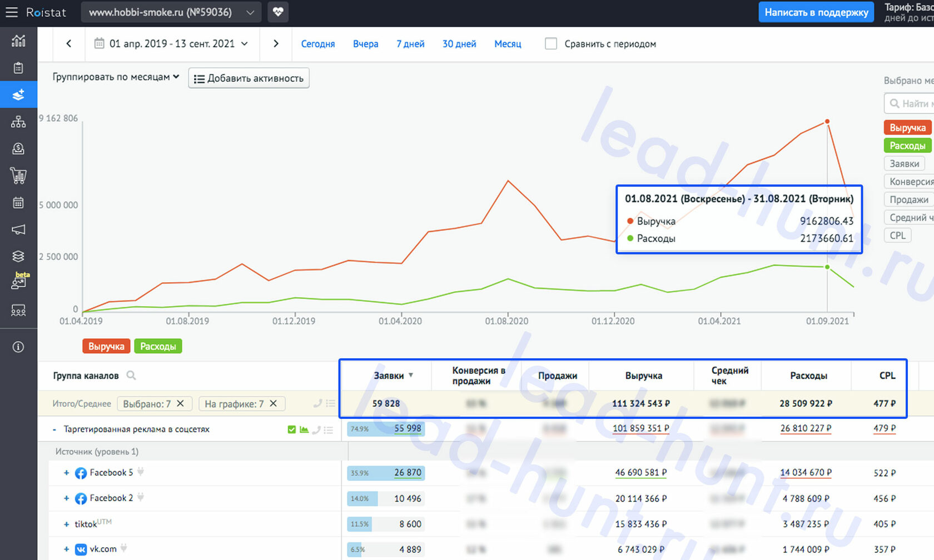934x560 pixels.
Task: Sort by the Заявки column header
Action: 393,376
